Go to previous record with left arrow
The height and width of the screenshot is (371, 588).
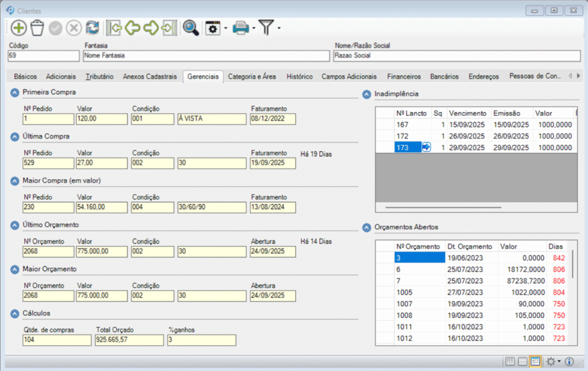click(x=133, y=28)
